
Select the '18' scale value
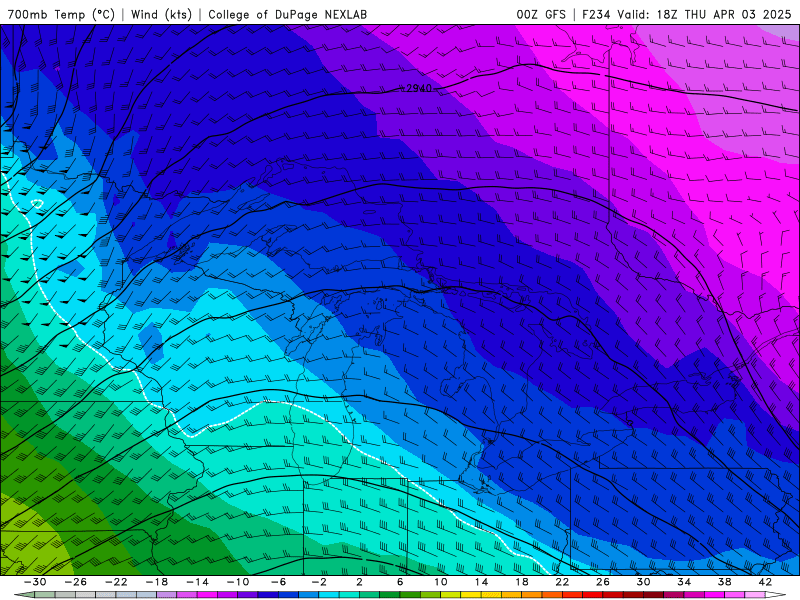click(x=522, y=582)
